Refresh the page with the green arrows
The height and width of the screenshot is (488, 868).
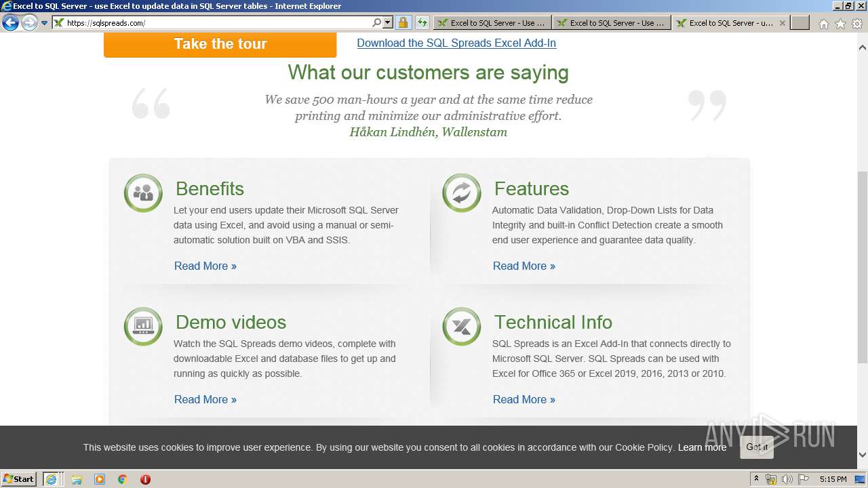(x=422, y=22)
